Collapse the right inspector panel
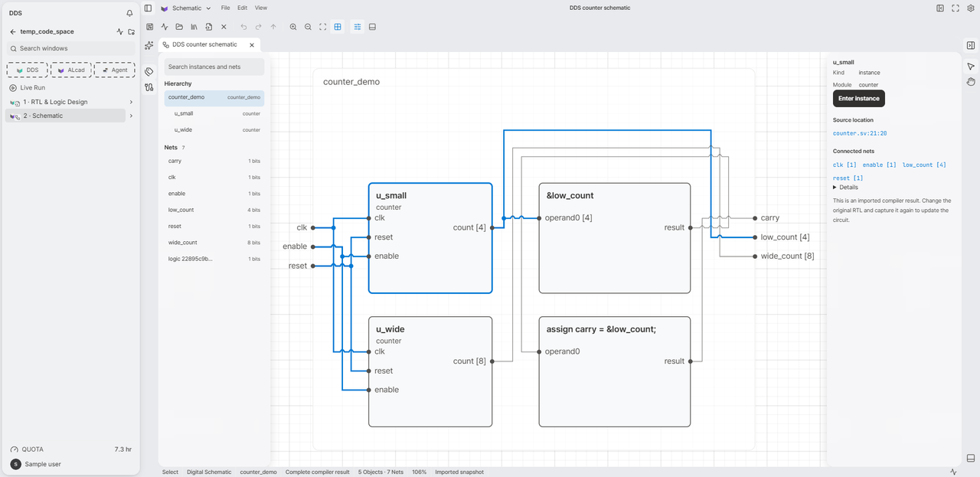Image resolution: width=980 pixels, height=477 pixels. click(x=971, y=45)
